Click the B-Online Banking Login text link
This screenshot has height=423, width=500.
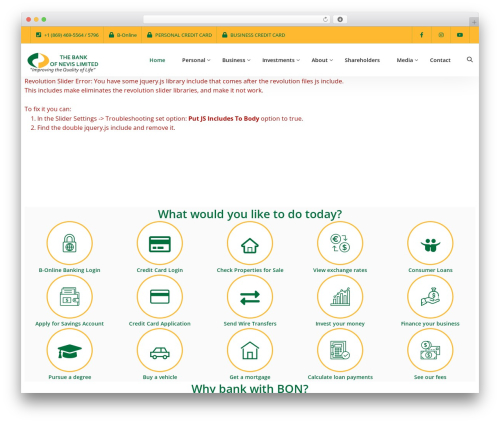(69, 270)
